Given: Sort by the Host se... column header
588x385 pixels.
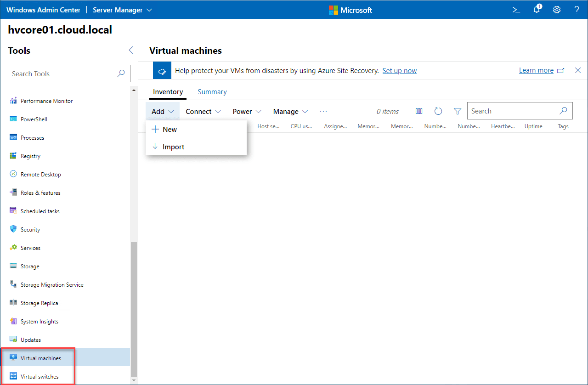Looking at the screenshot, I should (269, 126).
